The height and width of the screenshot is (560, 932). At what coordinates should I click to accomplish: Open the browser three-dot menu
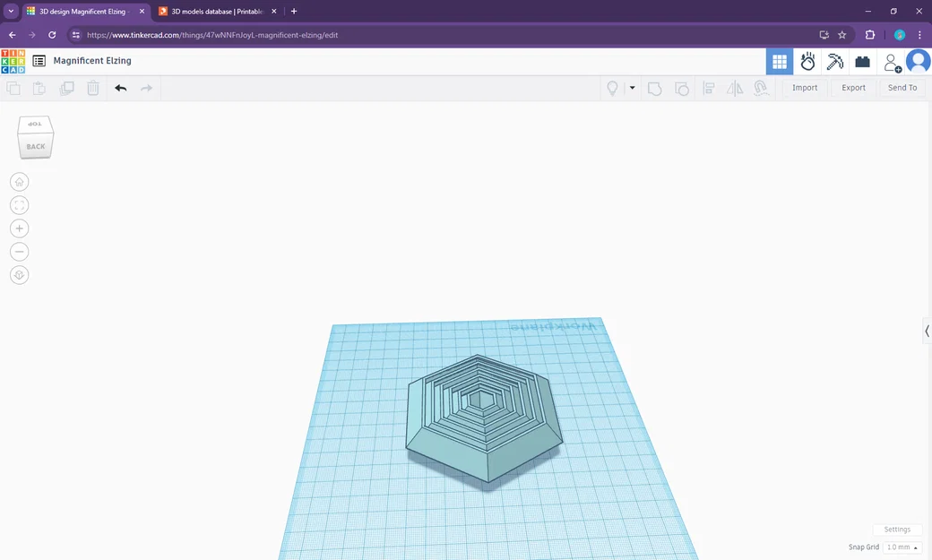coord(919,35)
